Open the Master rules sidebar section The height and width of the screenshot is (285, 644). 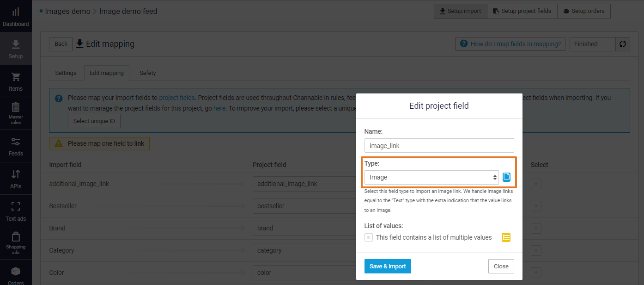click(16, 112)
